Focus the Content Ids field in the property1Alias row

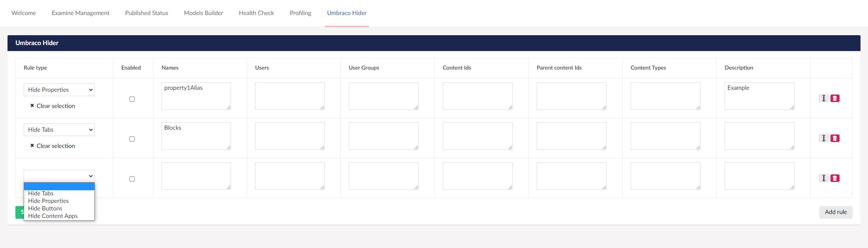coord(477,96)
